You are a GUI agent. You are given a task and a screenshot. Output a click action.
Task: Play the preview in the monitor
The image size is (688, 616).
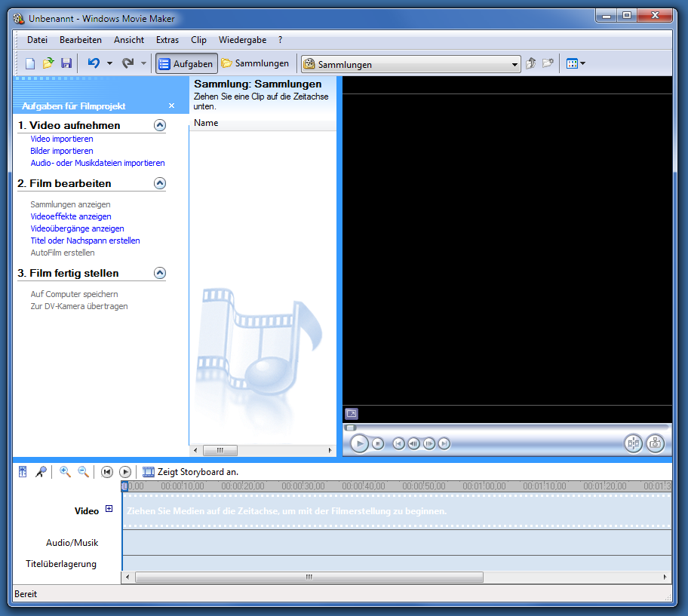pos(359,443)
